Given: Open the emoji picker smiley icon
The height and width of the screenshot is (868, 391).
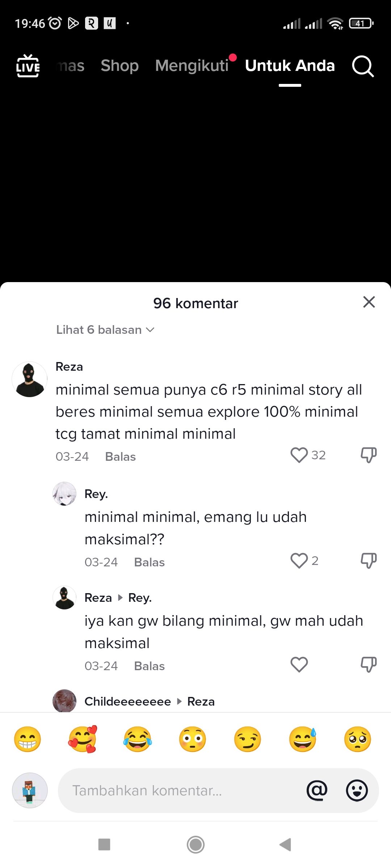Looking at the screenshot, I should point(357,790).
